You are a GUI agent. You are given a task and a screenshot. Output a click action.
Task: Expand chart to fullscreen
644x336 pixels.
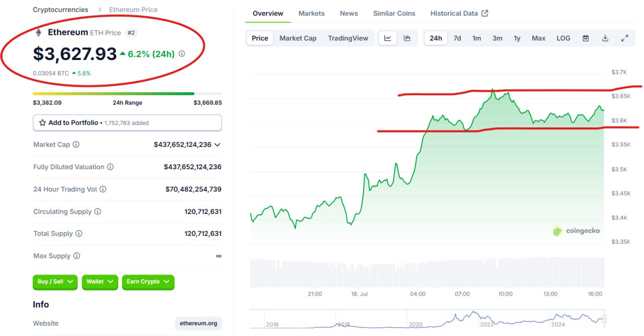(x=625, y=38)
